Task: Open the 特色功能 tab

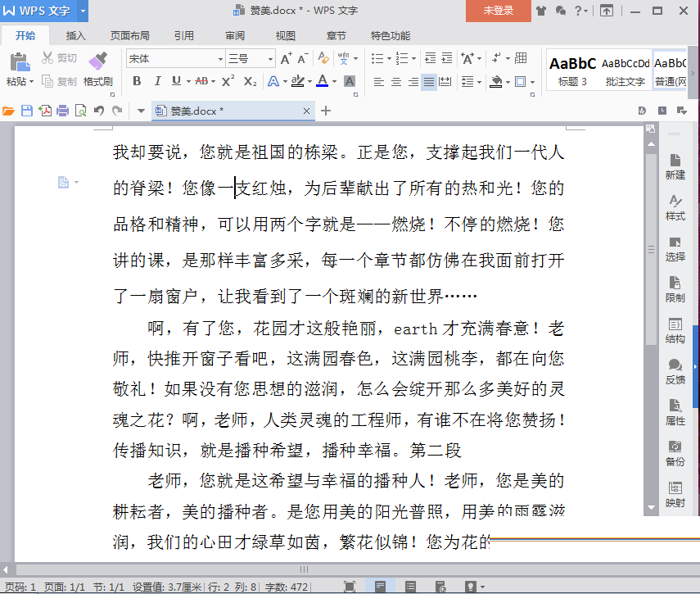Action: [x=391, y=36]
